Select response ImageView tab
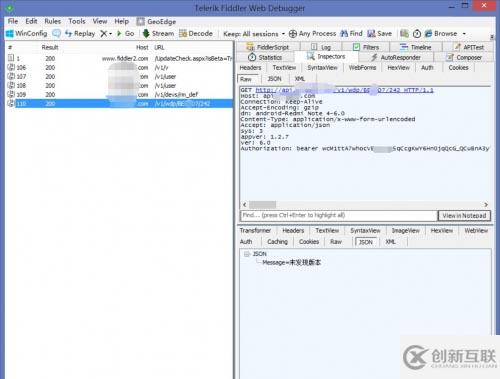Image resolution: width=500 pixels, height=379 pixels. 406,230
